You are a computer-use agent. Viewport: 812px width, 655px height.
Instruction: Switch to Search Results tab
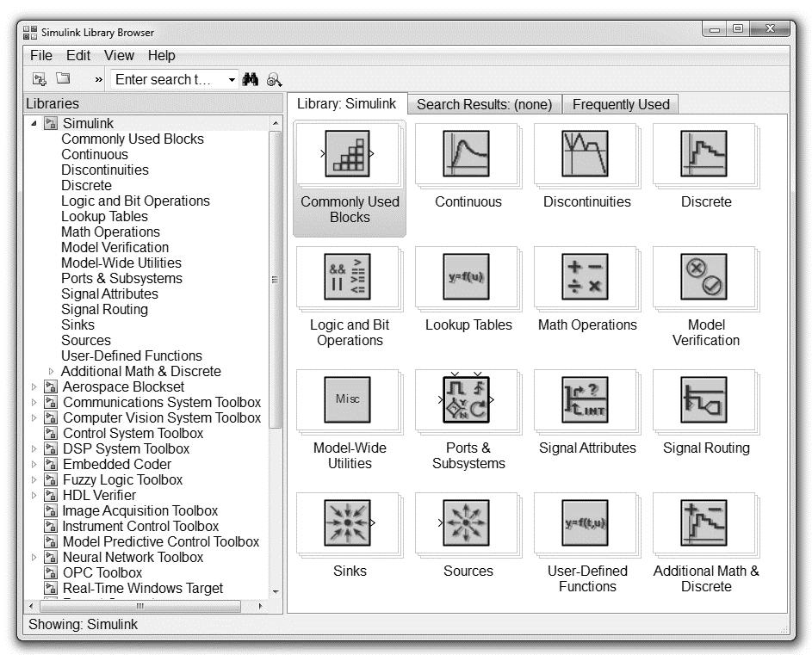pyautogui.click(x=484, y=105)
